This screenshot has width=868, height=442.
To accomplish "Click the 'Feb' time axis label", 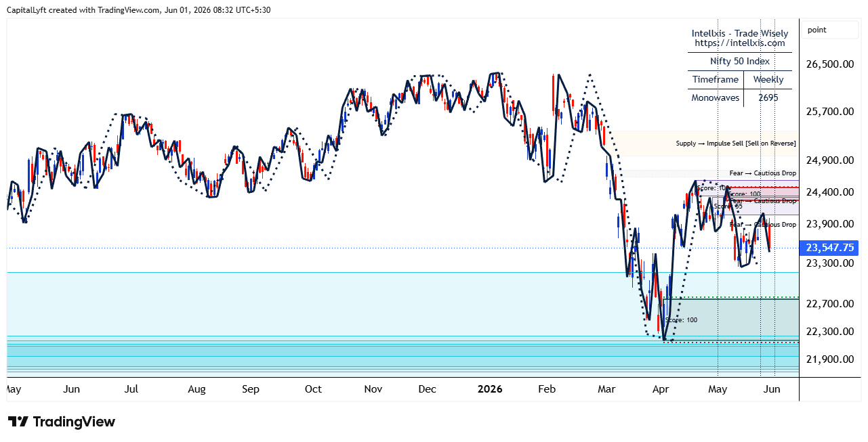I will point(547,389).
